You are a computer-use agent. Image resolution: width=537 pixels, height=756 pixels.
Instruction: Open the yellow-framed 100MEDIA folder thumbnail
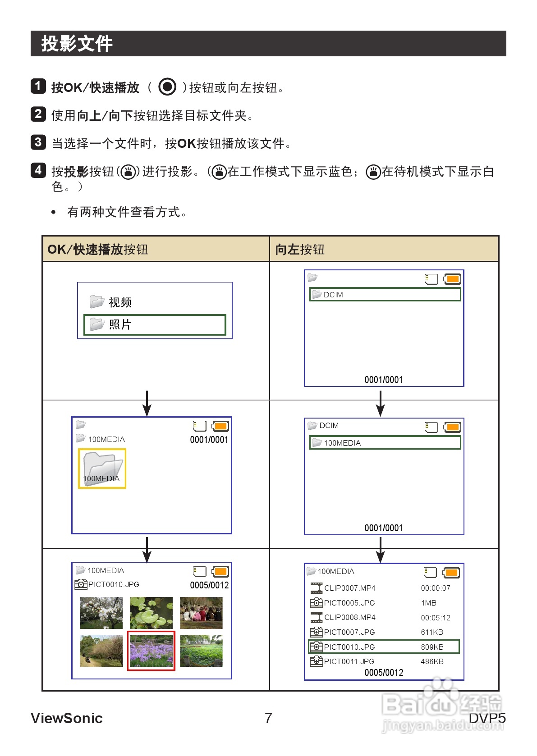pos(102,468)
